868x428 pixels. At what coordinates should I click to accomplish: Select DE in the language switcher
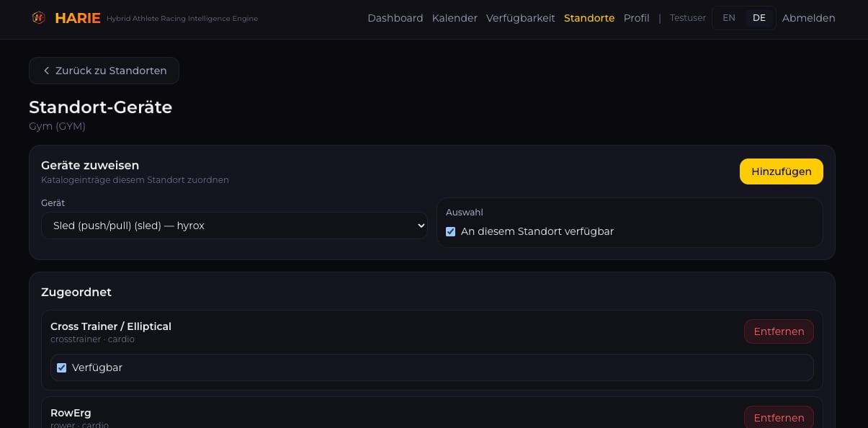pyautogui.click(x=759, y=18)
